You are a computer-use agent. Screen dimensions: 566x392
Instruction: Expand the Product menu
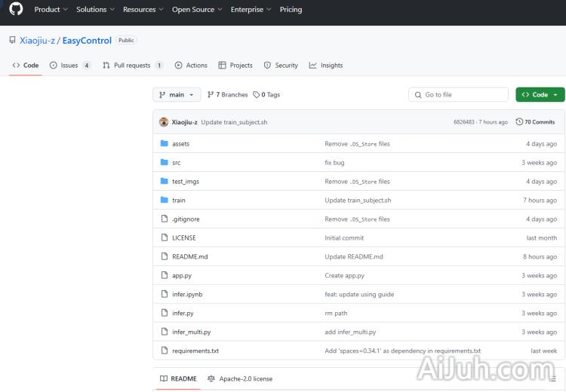point(51,10)
